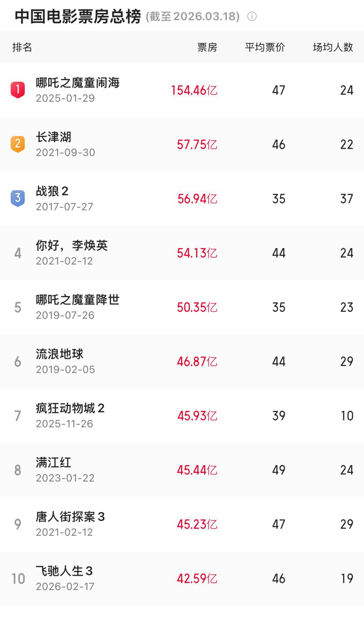Click the blue rank 3 badge
The width and height of the screenshot is (364, 617).
(x=18, y=198)
